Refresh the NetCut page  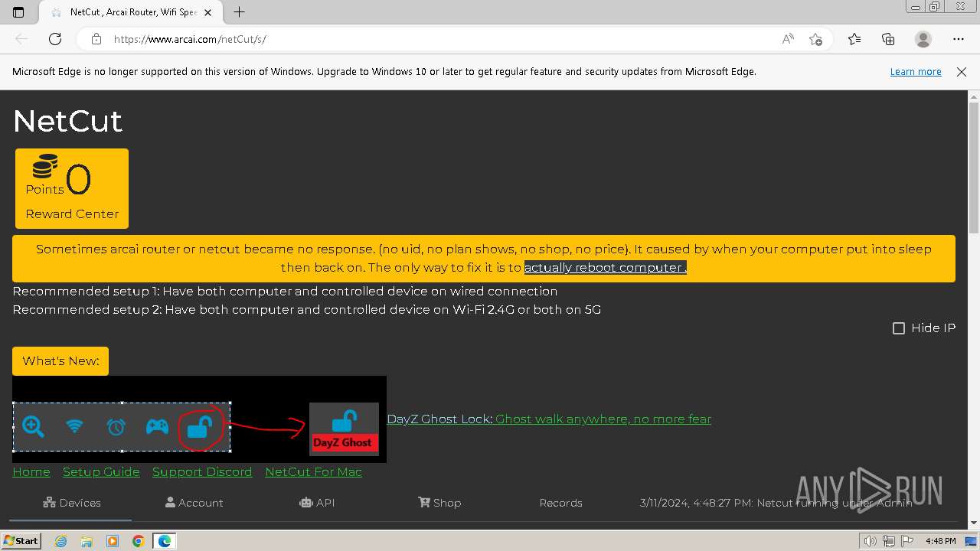[x=55, y=39]
